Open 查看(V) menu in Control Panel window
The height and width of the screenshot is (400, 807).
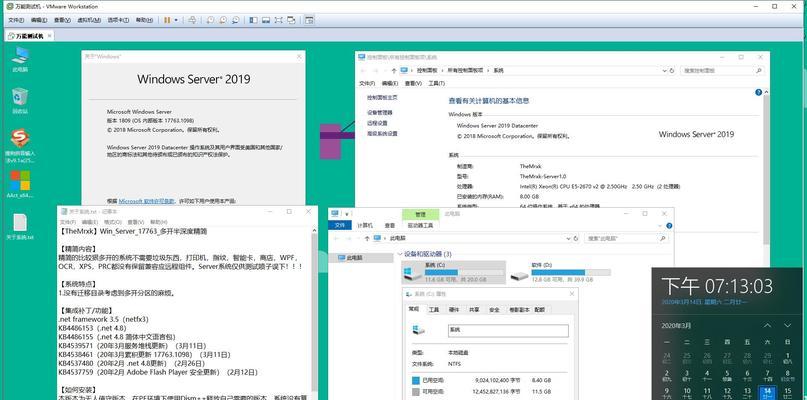pos(413,83)
